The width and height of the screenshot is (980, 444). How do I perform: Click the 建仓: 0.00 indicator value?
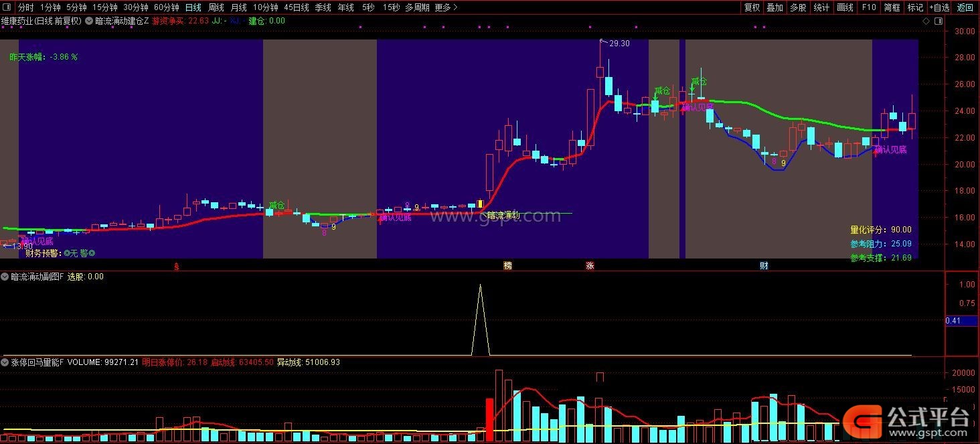pyautogui.click(x=266, y=21)
